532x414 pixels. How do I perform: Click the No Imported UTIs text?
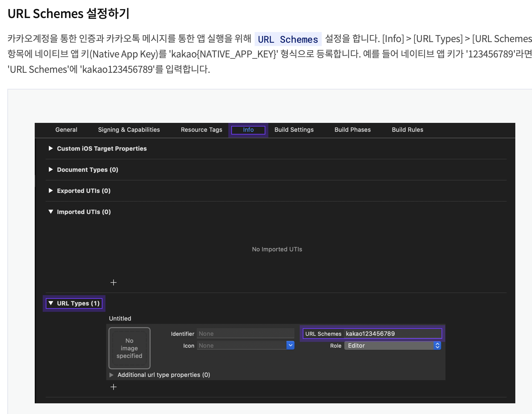[277, 249]
